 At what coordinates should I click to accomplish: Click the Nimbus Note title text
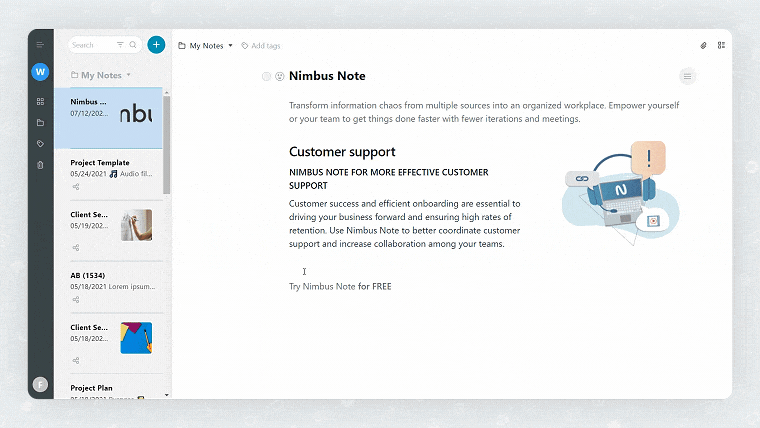tap(327, 76)
